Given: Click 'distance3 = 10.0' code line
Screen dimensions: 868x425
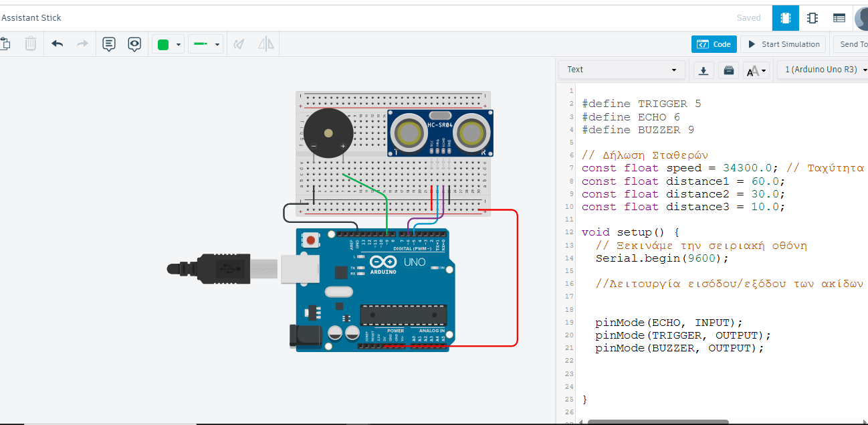Looking at the screenshot, I should click(x=683, y=207).
